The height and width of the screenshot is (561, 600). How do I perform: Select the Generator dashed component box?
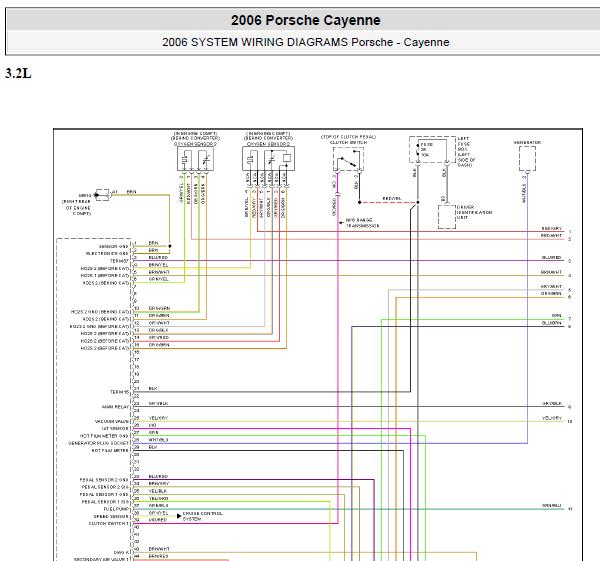[527, 158]
